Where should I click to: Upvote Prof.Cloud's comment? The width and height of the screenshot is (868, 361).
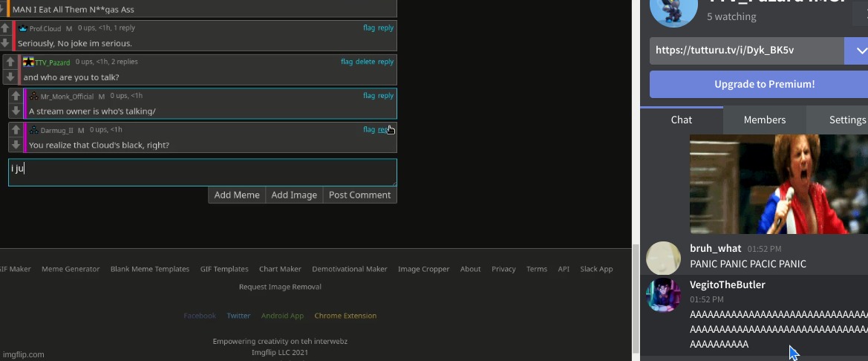point(5,28)
